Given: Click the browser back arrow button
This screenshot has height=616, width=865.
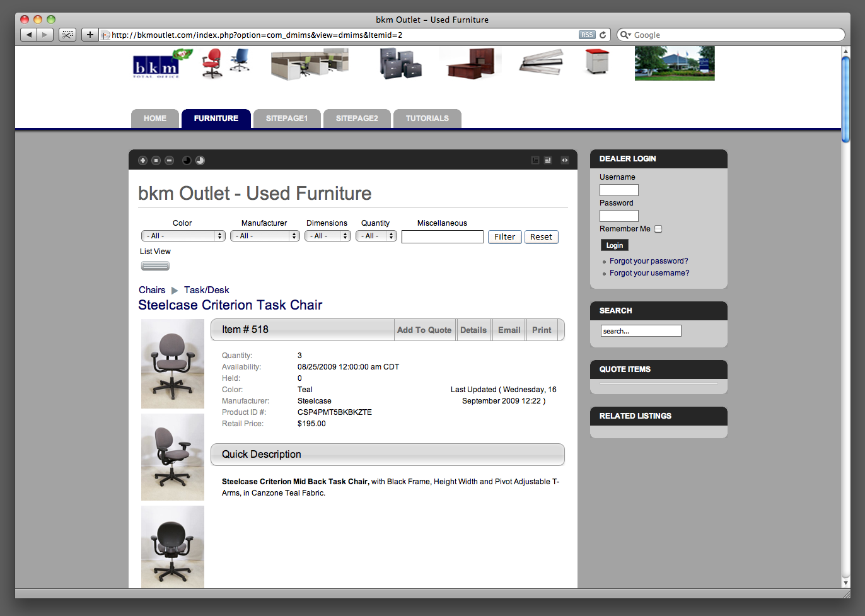Looking at the screenshot, I should 29,35.
